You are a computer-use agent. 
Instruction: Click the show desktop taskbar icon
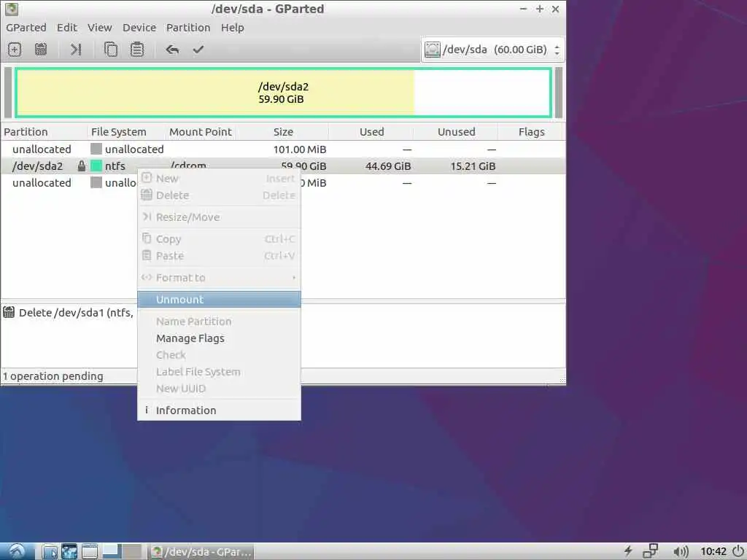(x=90, y=552)
